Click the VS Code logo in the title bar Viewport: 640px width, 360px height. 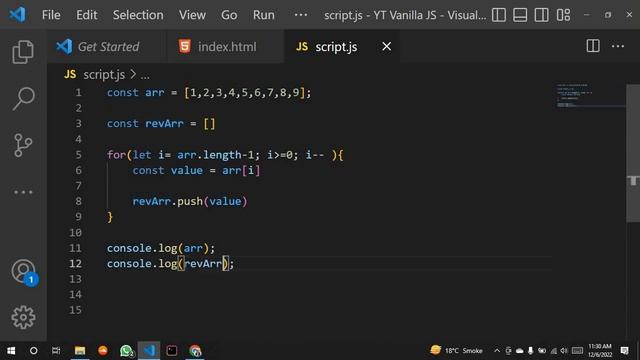[17, 15]
